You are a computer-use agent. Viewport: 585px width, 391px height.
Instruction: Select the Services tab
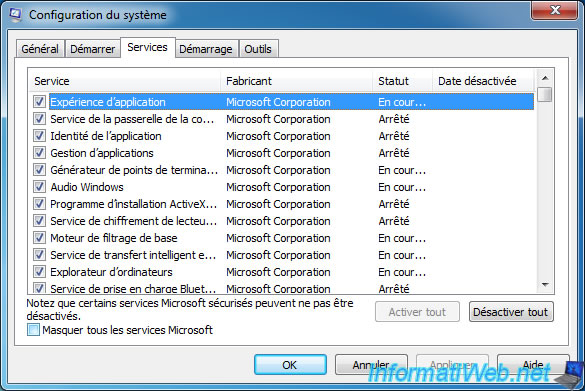click(147, 47)
